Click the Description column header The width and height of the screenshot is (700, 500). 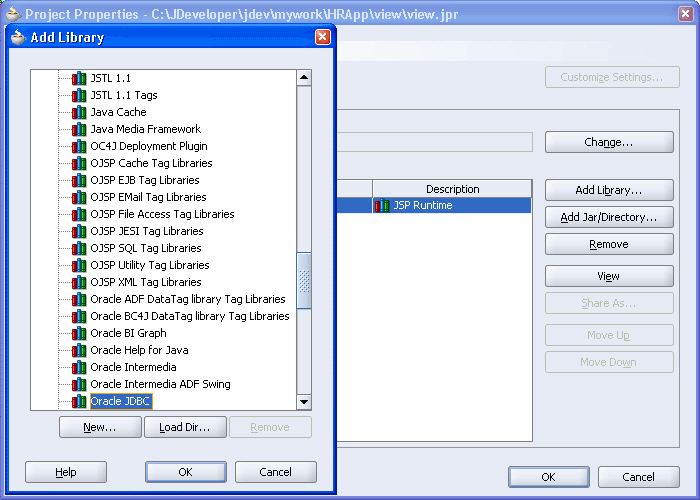[452, 189]
